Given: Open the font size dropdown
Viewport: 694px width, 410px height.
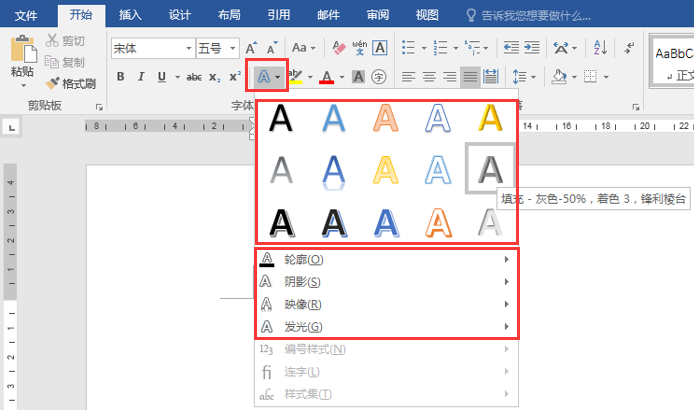Looking at the screenshot, I should point(233,48).
